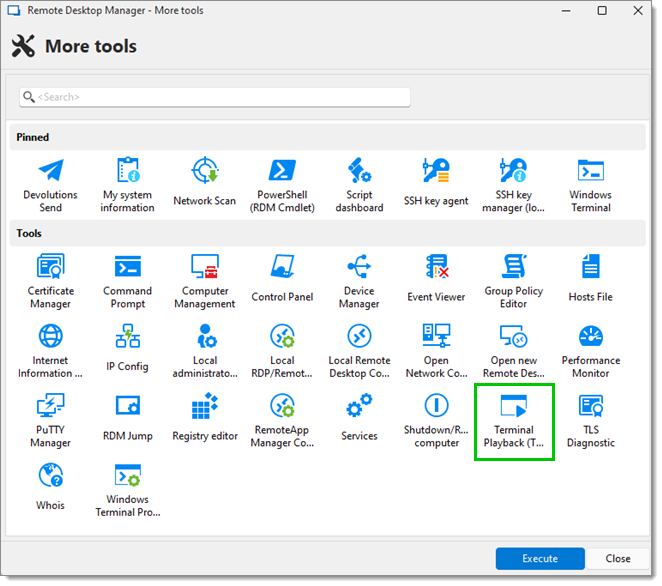The width and height of the screenshot is (662, 586).
Task: Focus the Search input field
Action: tap(214, 97)
